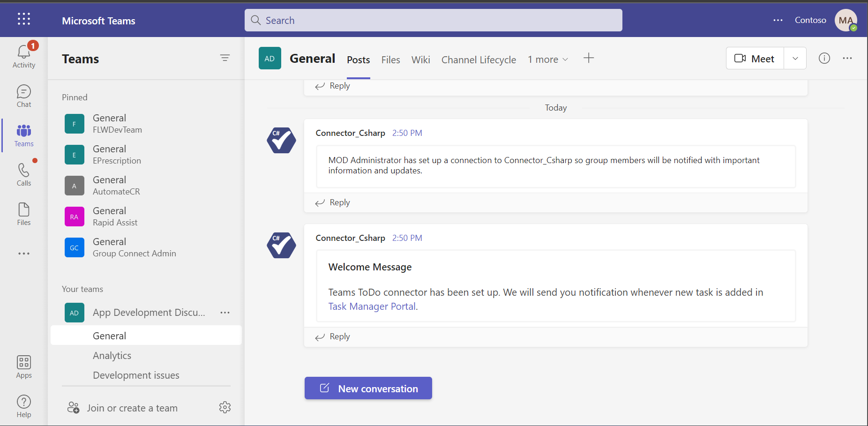Open pinned General channel of FLWDevTeam
Viewport: 868px width, 426px height.
pyautogui.click(x=146, y=124)
